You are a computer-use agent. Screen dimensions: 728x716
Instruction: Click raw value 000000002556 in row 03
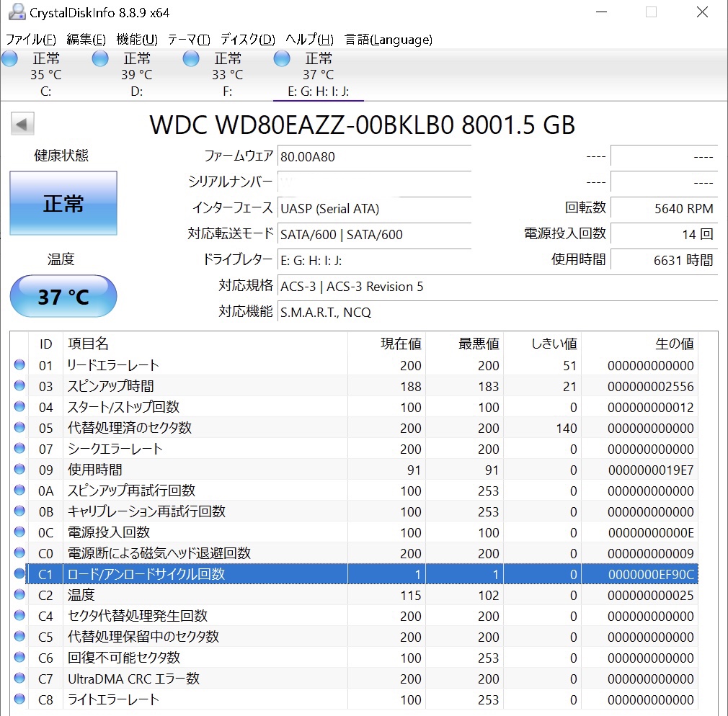click(x=651, y=387)
